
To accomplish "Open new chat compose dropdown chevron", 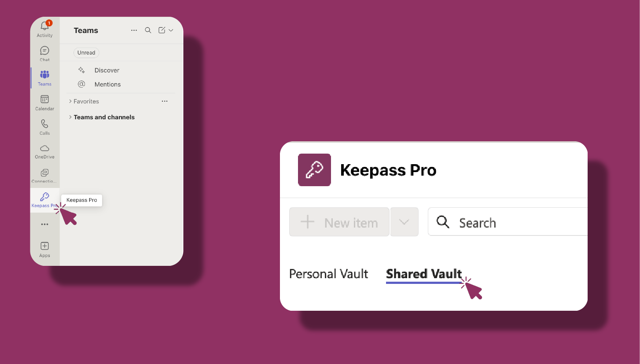I will [171, 30].
